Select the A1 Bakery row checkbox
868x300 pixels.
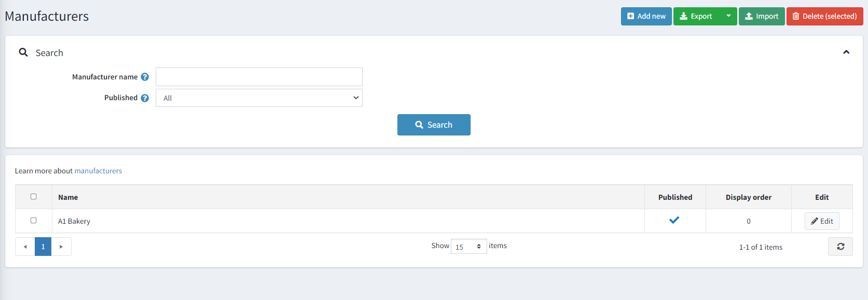(x=34, y=221)
